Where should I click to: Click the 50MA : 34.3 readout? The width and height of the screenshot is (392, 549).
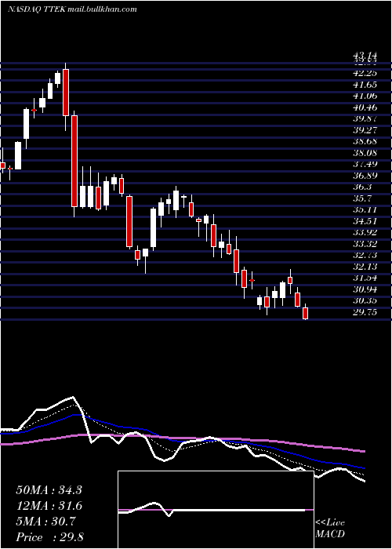click(49, 490)
